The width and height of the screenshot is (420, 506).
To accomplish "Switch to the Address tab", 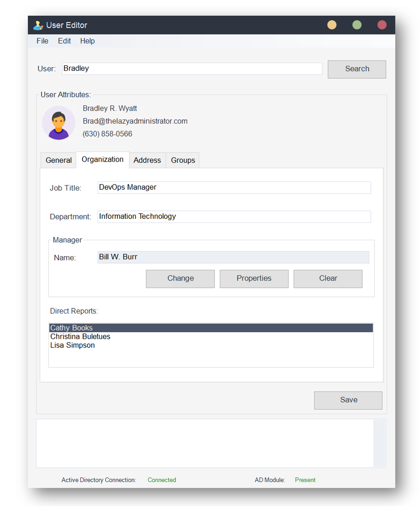I will 147,160.
